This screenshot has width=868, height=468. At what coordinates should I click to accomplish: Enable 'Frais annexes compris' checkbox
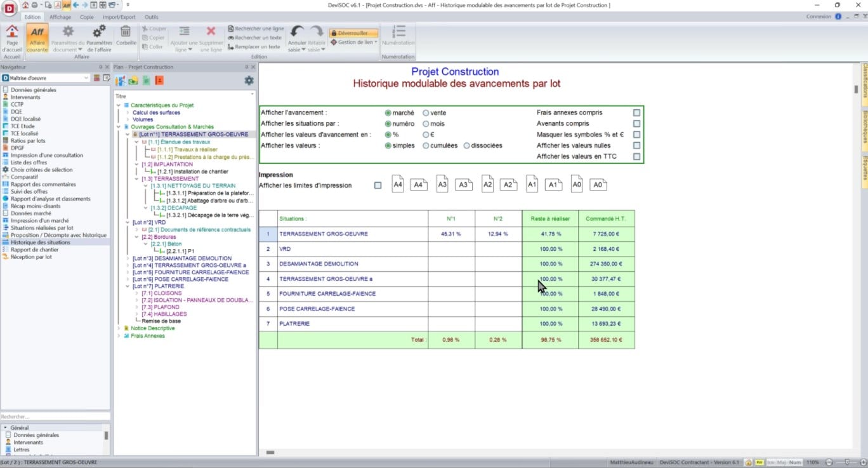click(x=636, y=113)
